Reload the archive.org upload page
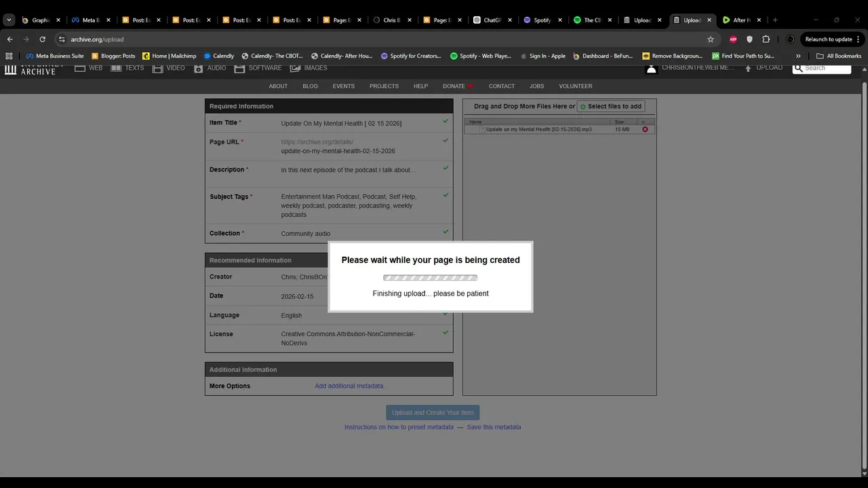 [x=42, y=39]
